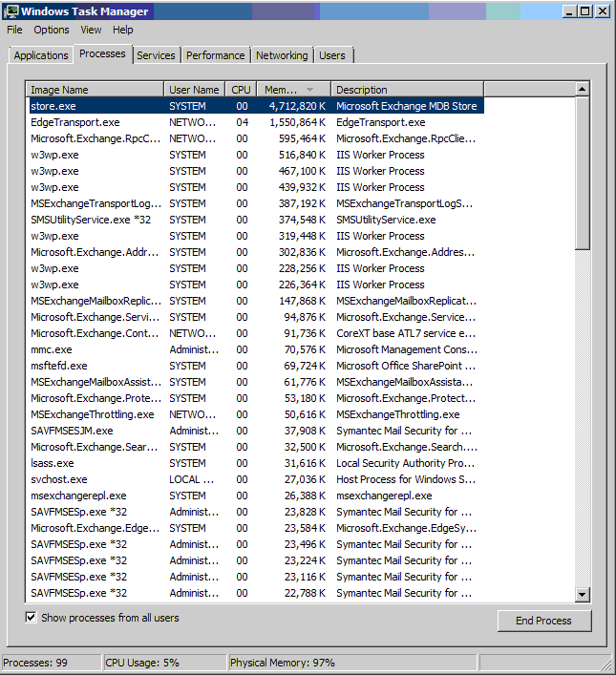Switch to the Applications tab
616x675 pixels.
(x=41, y=55)
